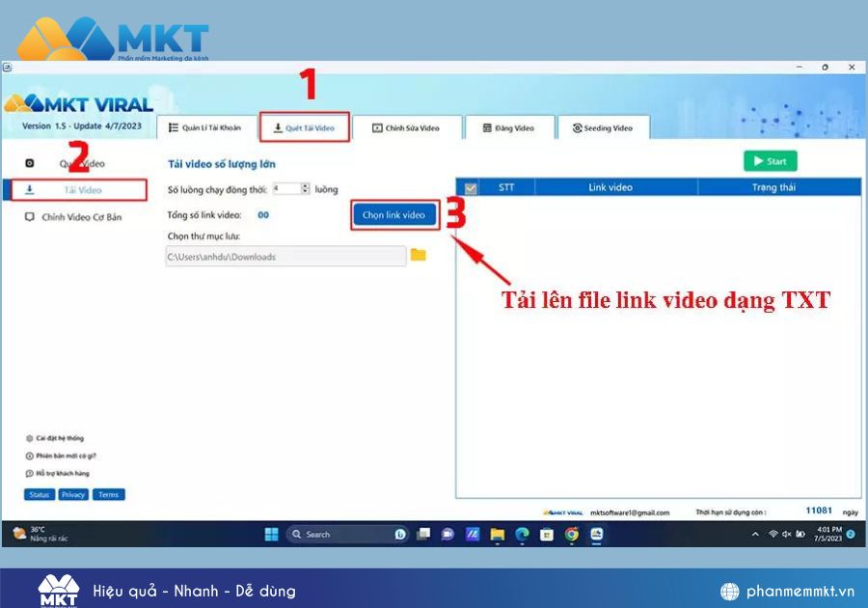Click the Chọn link video button
This screenshot has height=608, width=868.
[x=393, y=215]
